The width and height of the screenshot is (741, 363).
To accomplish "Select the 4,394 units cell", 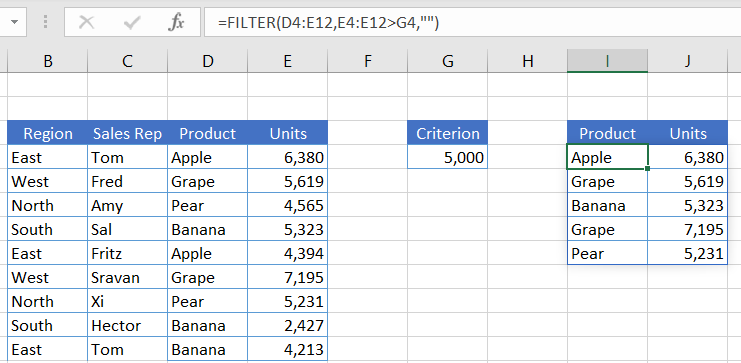I will pos(287,253).
